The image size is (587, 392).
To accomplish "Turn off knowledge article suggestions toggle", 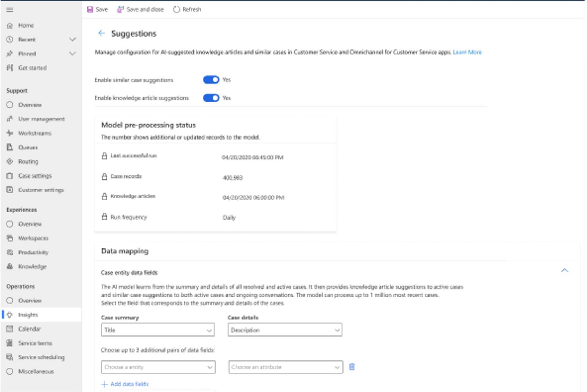I will tap(211, 98).
